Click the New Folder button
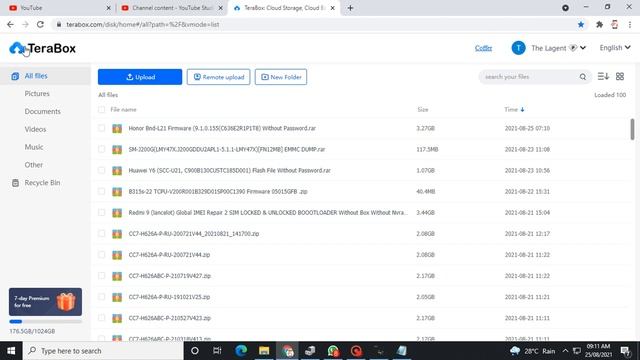The height and width of the screenshot is (360, 640). click(x=281, y=77)
